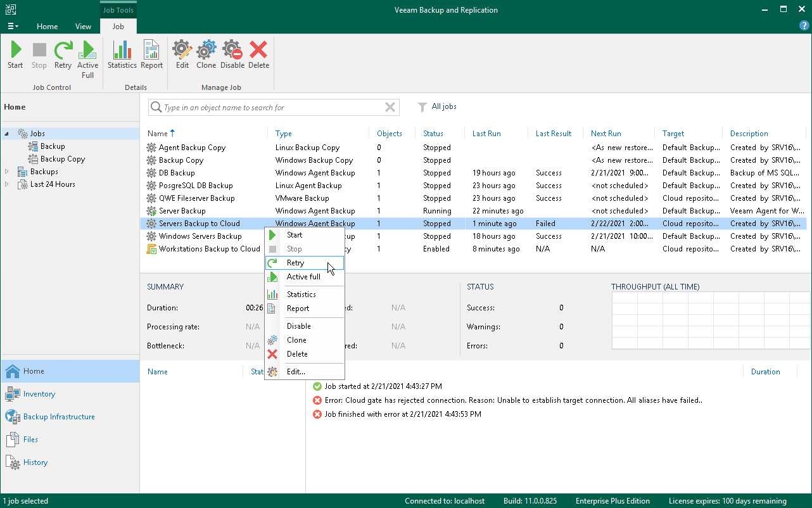Choose Start in the context menu

click(305, 235)
